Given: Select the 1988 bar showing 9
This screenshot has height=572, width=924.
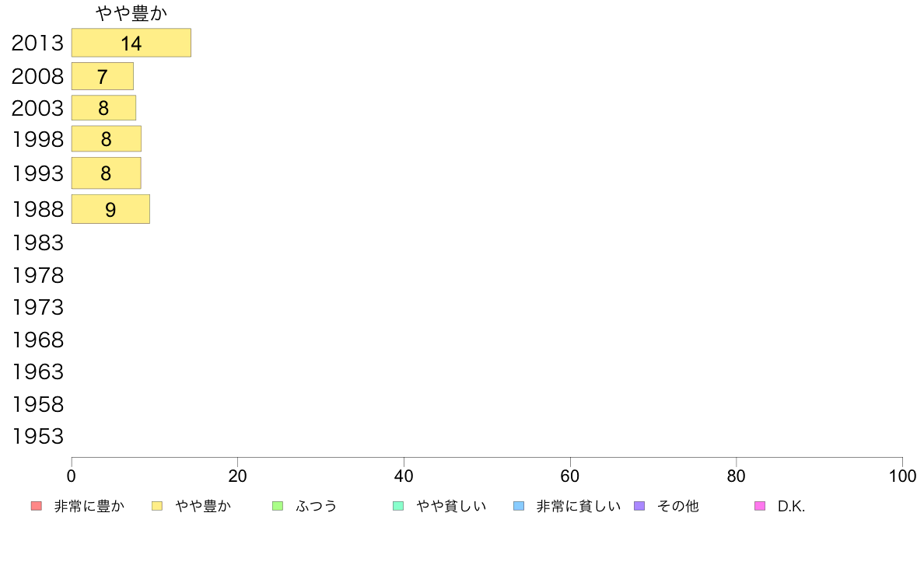Looking at the screenshot, I should click(110, 209).
